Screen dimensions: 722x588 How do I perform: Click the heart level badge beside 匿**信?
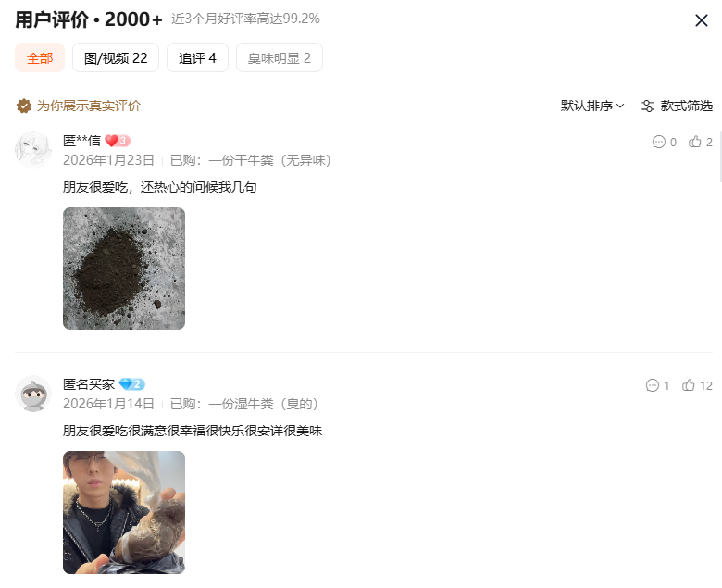[x=118, y=141]
